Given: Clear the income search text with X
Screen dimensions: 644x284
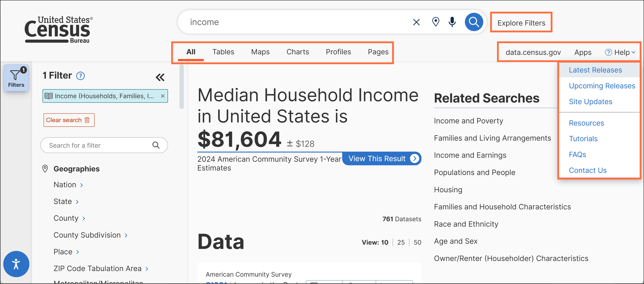Looking at the screenshot, I should point(416,22).
